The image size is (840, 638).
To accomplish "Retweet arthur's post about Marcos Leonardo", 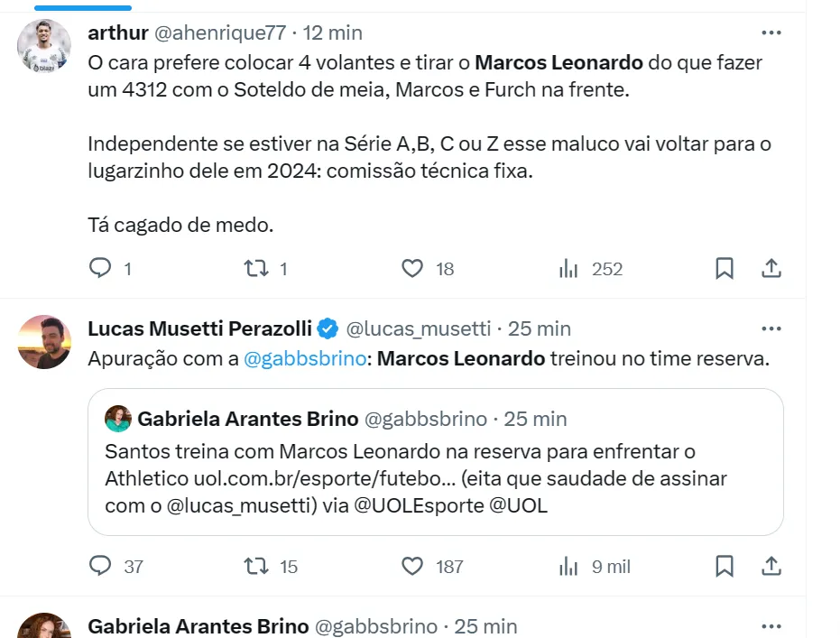I will 257,268.
